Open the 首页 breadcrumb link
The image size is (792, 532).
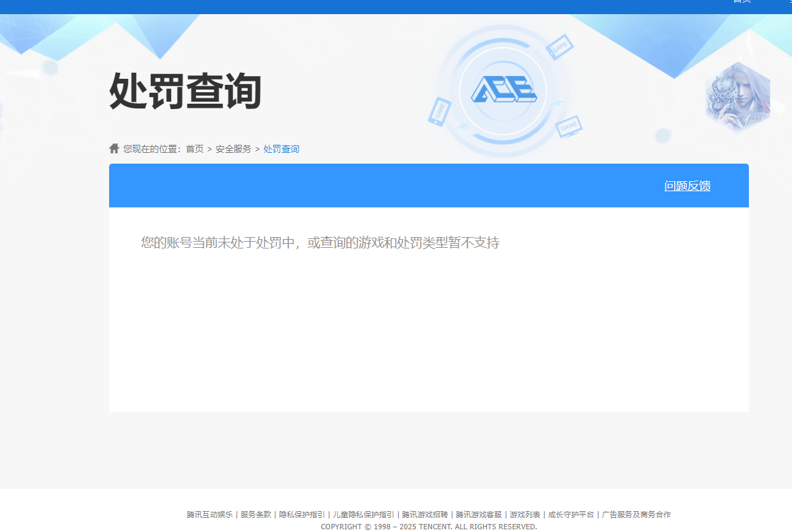(x=195, y=149)
